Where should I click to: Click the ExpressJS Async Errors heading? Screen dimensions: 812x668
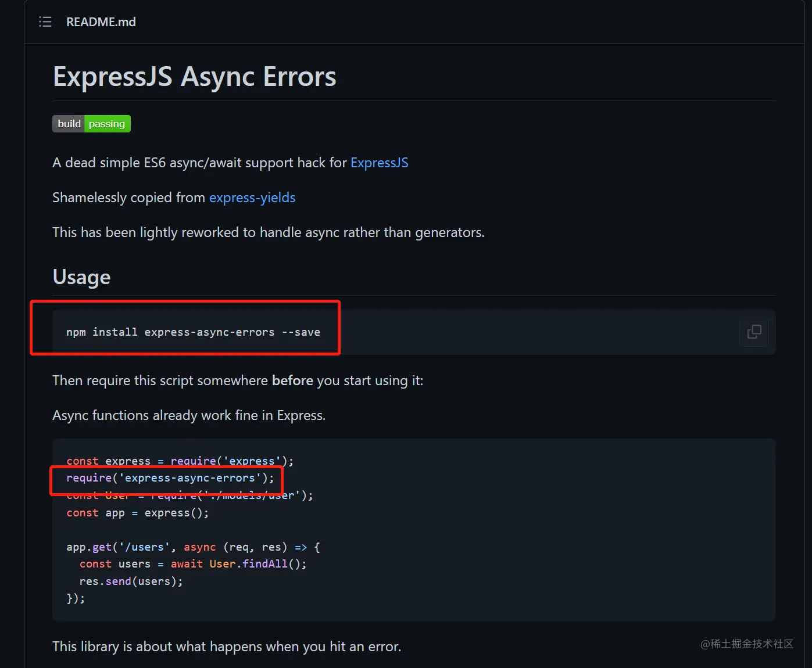tap(195, 77)
